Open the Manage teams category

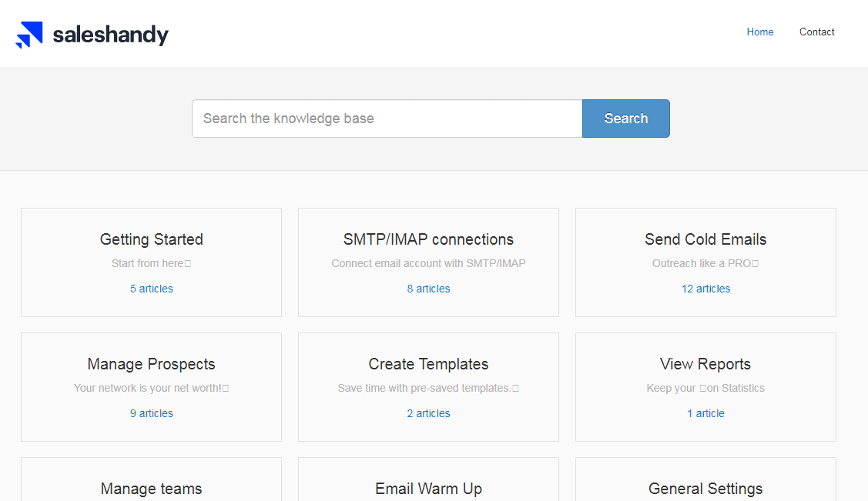tap(151, 489)
